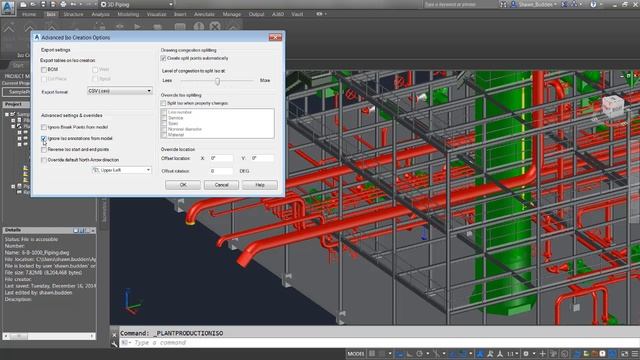
Task: Click the Details panel horizontal scrollbar
Action: coord(49,336)
